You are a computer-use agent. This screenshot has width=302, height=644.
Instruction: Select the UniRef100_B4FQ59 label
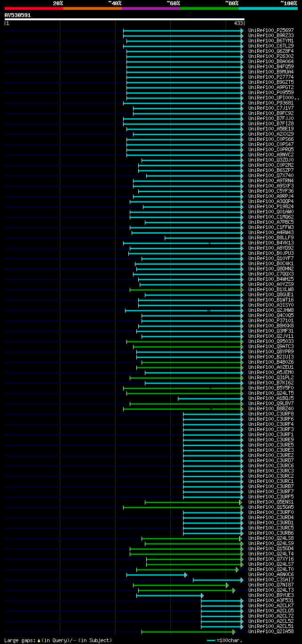coord(271,66)
